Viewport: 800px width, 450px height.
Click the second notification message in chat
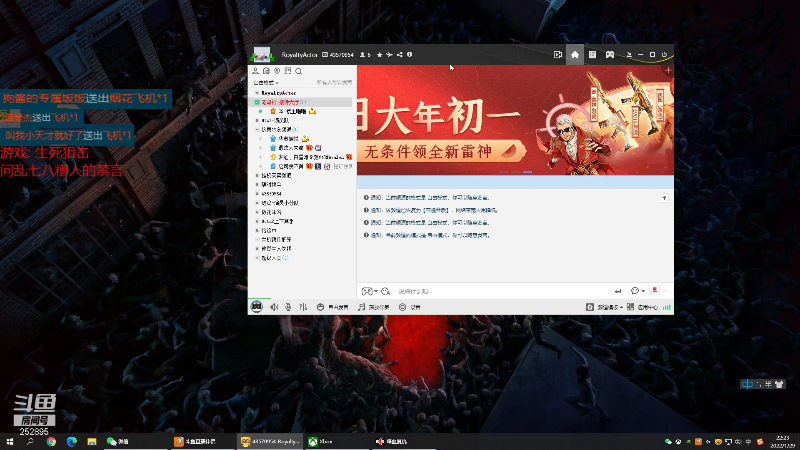pos(431,210)
